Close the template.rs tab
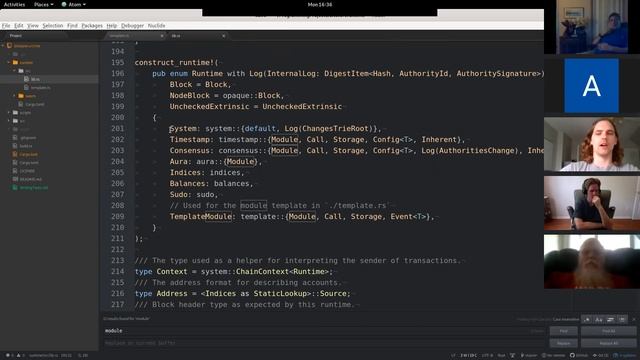 [162, 36]
